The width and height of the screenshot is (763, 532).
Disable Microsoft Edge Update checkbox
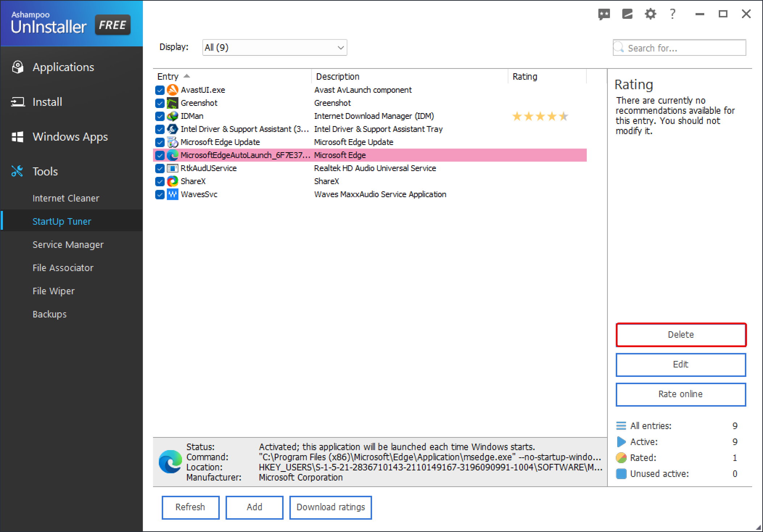click(160, 142)
